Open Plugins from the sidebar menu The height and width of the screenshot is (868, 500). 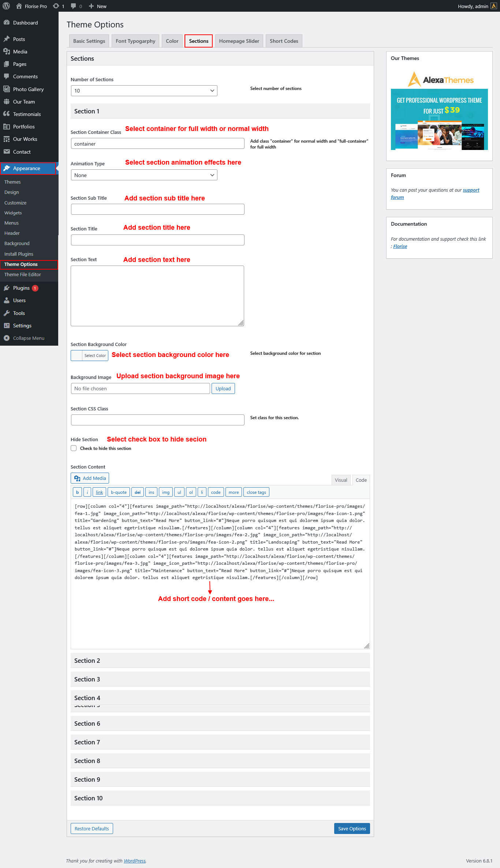click(x=21, y=288)
